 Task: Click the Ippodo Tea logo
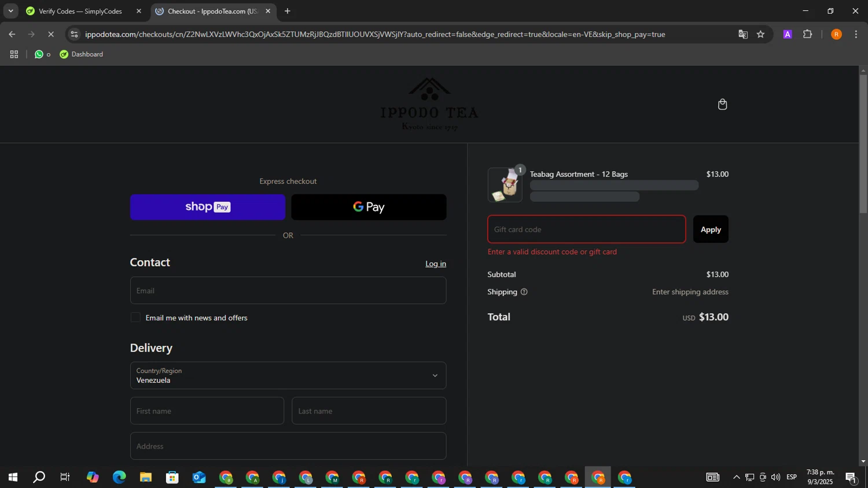click(x=429, y=104)
